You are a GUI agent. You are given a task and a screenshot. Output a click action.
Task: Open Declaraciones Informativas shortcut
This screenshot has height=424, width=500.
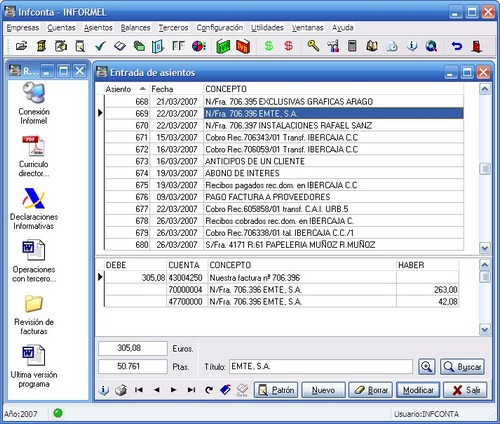point(34,209)
